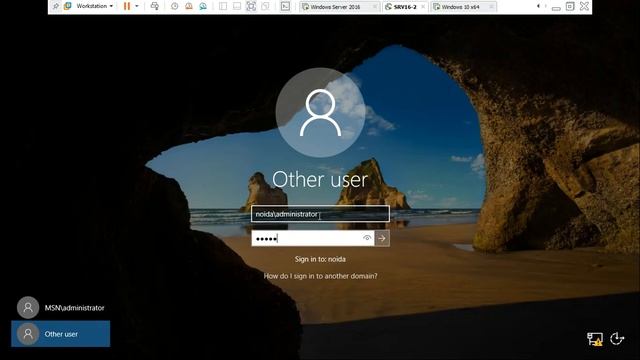Restore the VMware toolbar window button
The image size is (640, 360).
pyautogui.click(x=570, y=6)
